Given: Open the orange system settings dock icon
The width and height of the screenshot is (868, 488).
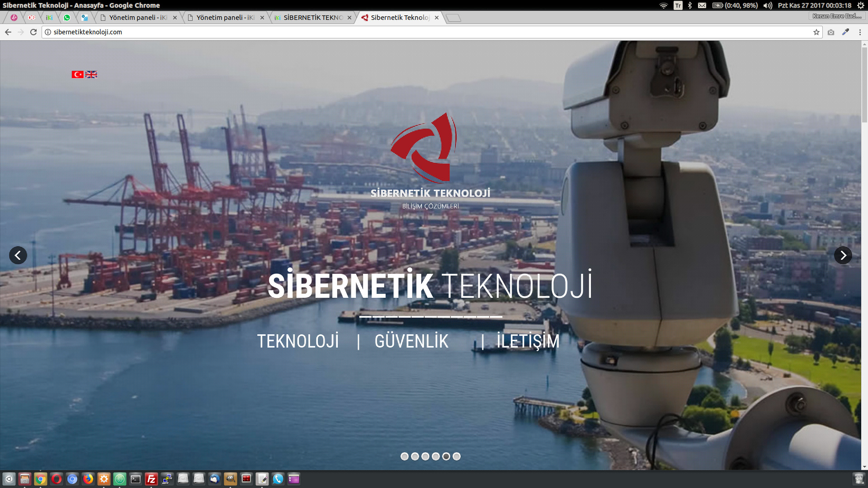Looking at the screenshot, I should pos(104,479).
